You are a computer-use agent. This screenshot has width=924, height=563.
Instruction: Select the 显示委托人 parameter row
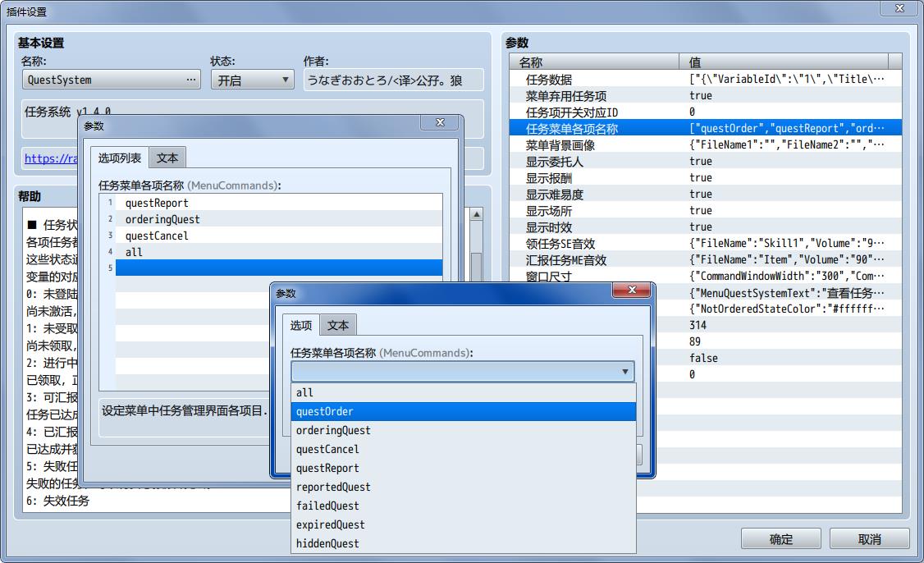pyautogui.click(x=706, y=162)
